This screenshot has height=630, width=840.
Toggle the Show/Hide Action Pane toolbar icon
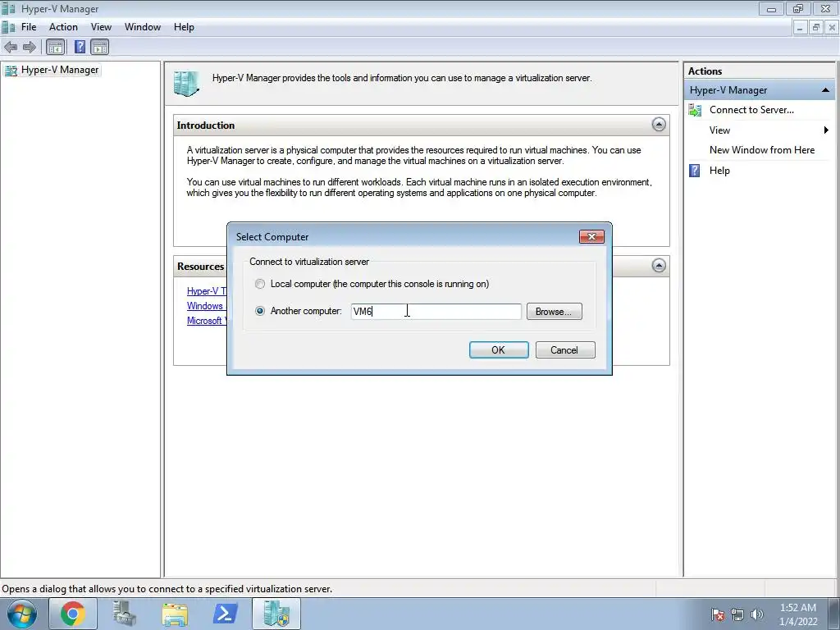click(99, 47)
